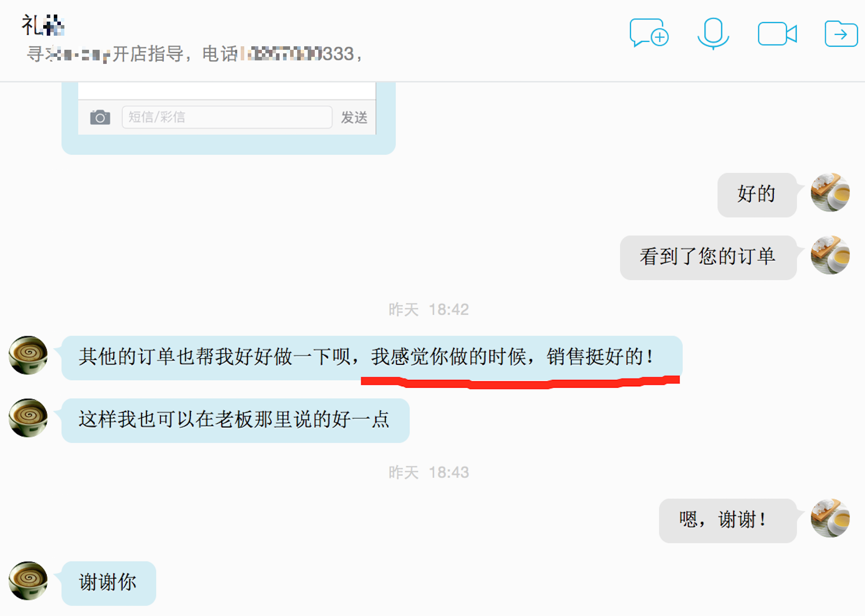The image size is (865, 616).
Task: Select the 看到了您的订单 message bubble
Action: tap(708, 257)
